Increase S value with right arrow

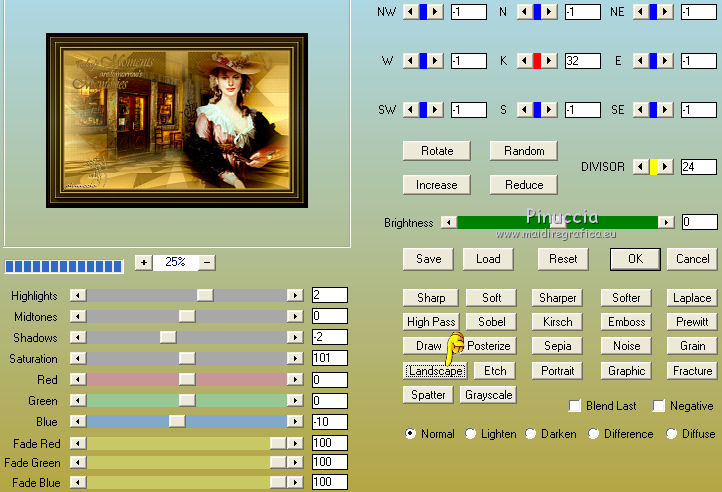point(549,110)
